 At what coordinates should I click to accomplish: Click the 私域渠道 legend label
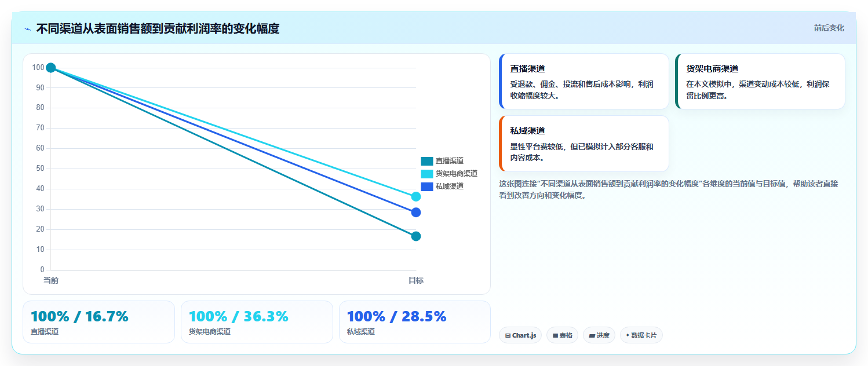[x=450, y=186]
